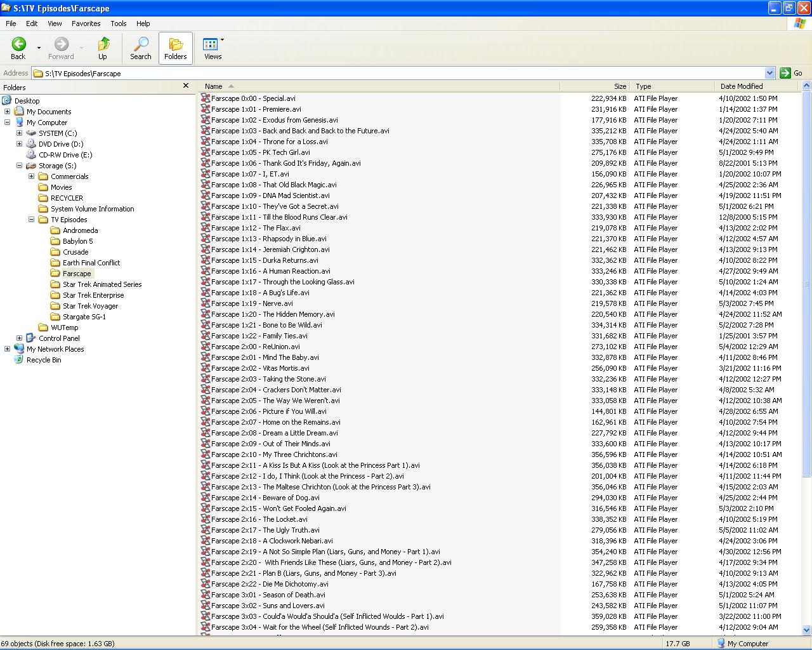Expand the Commercials folder node
Image resolution: width=812 pixels, height=650 pixels.
click(x=31, y=176)
